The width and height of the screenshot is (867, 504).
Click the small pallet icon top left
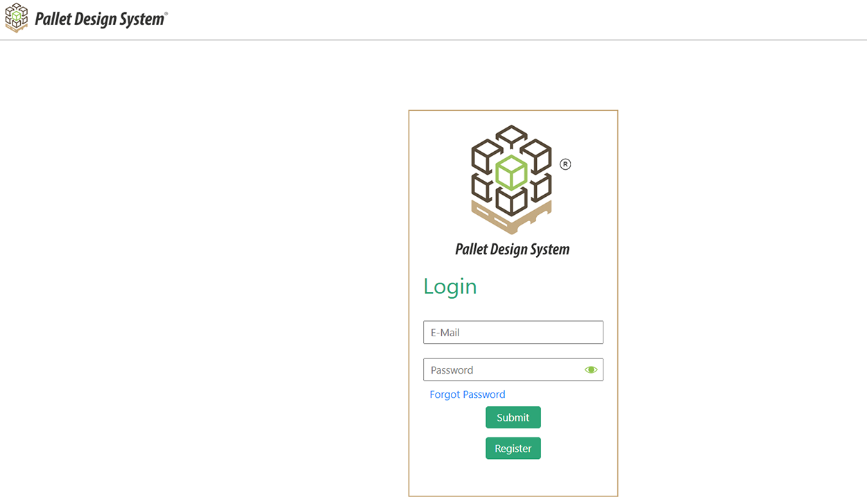(x=17, y=18)
